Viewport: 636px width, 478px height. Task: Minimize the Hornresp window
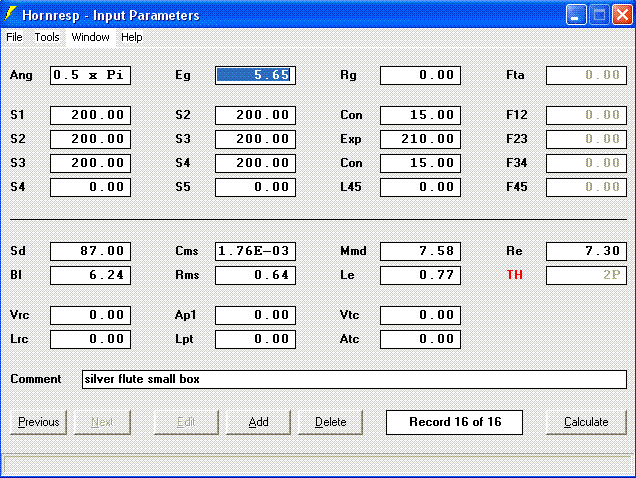click(576, 15)
